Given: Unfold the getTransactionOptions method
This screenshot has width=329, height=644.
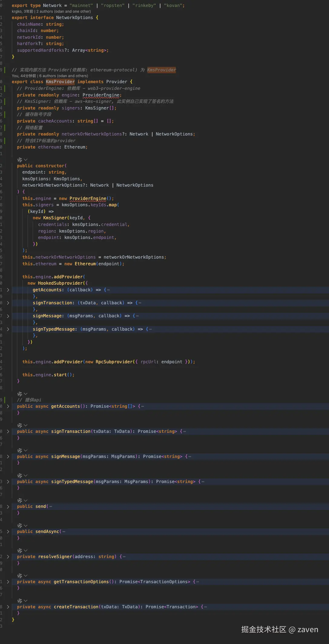Looking at the screenshot, I should 8,582.
